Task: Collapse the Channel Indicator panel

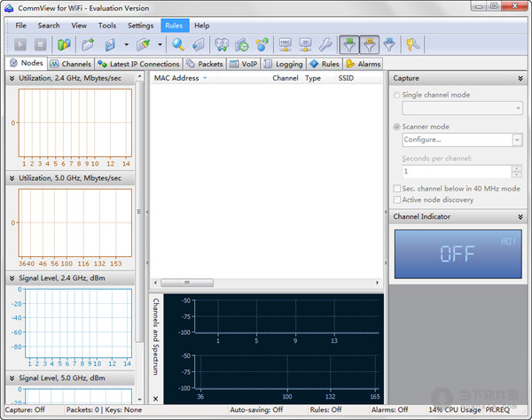Action: (x=520, y=216)
